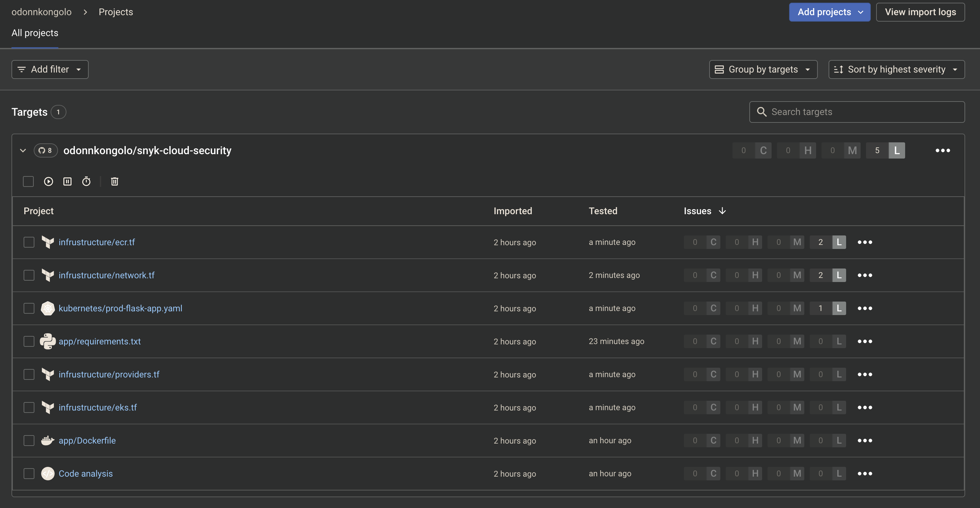The image size is (980, 508).
Task: Click the Docker icon beside app/Dockerfile
Action: point(48,441)
